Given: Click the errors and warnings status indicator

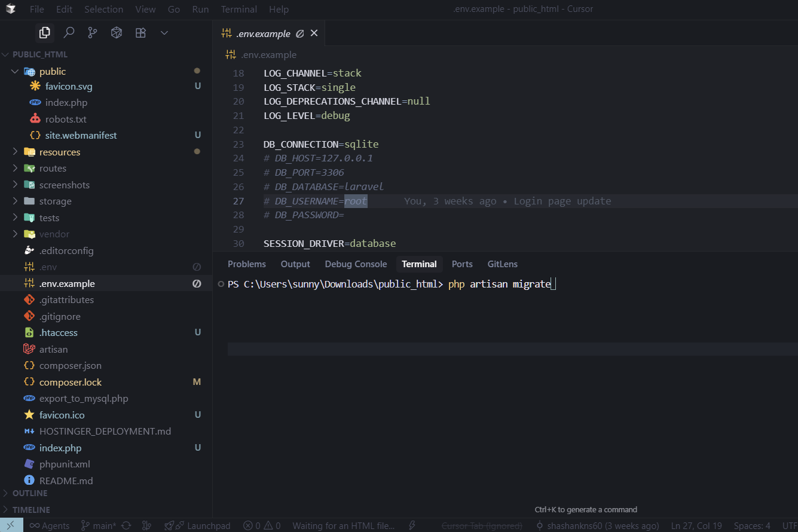Looking at the screenshot, I should click(x=262, y=525).
